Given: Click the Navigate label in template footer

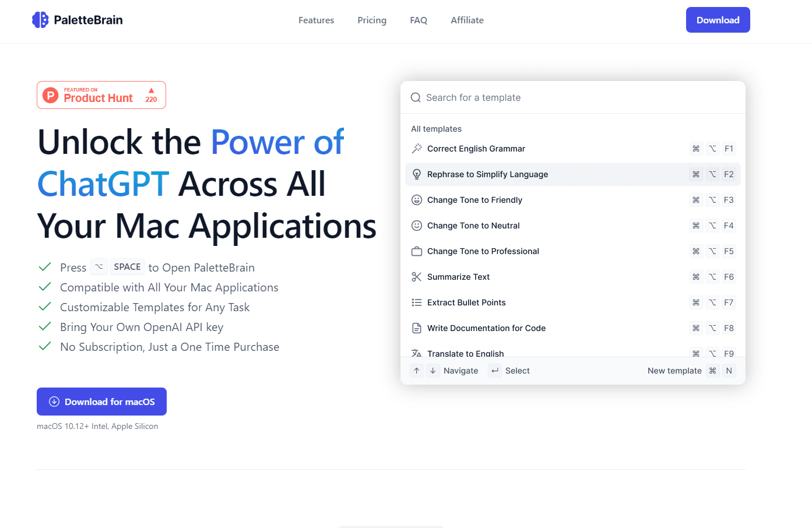Looking at the screenshot, I should coord(461,371).
